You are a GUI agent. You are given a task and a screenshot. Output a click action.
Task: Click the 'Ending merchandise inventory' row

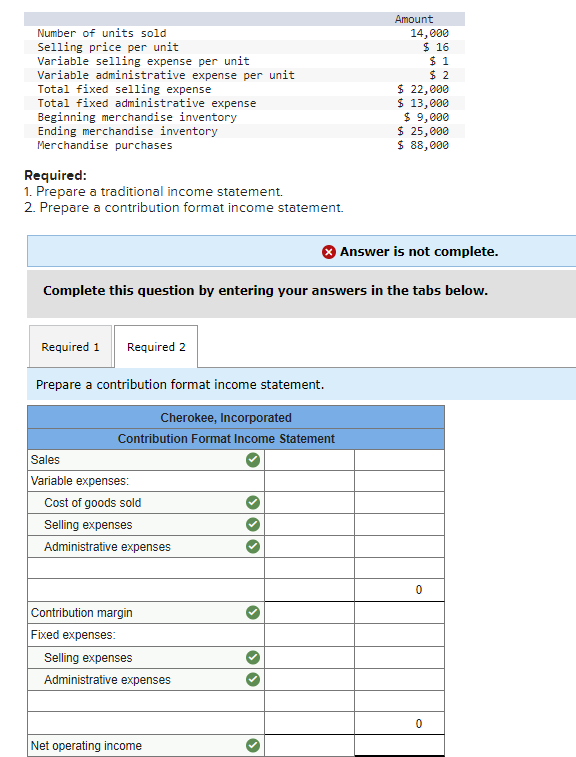click(x=244, y=131)
